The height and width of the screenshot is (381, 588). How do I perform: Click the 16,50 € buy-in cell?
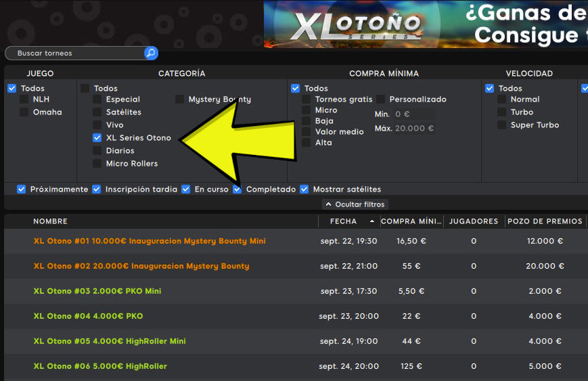(x=411, y=241)
